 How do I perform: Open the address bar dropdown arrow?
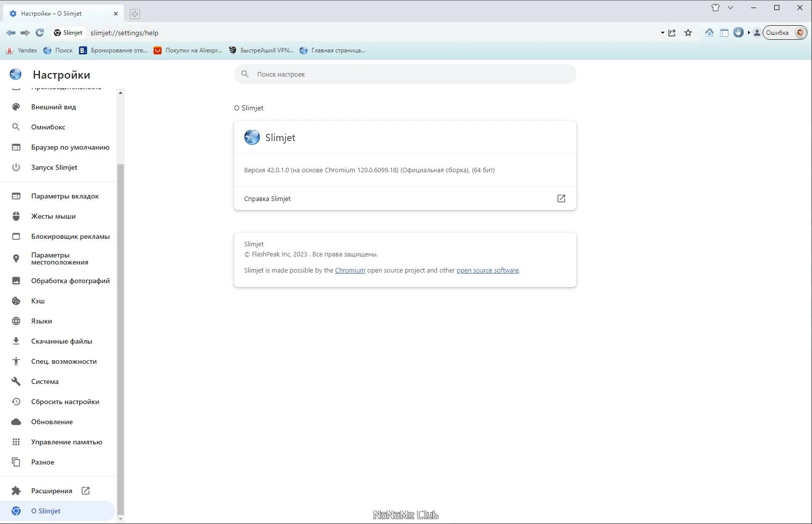(x=662, y=33)
